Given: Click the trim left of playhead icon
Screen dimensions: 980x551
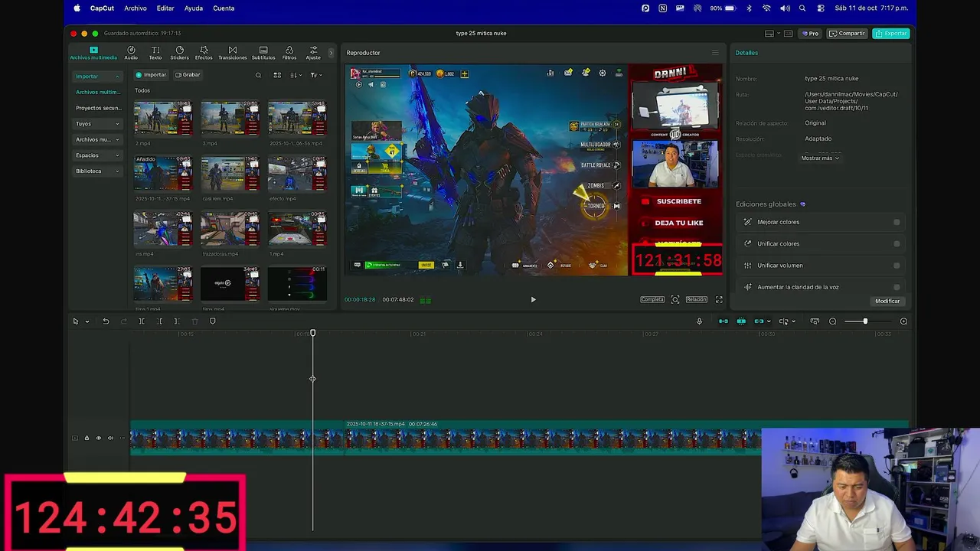Looking at the screenshot, I should point(159,321).
